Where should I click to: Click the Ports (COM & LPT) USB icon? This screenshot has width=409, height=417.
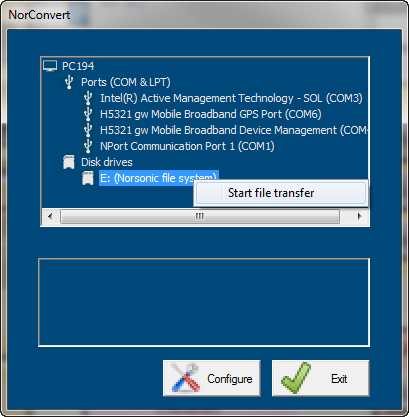pos(69,82)
